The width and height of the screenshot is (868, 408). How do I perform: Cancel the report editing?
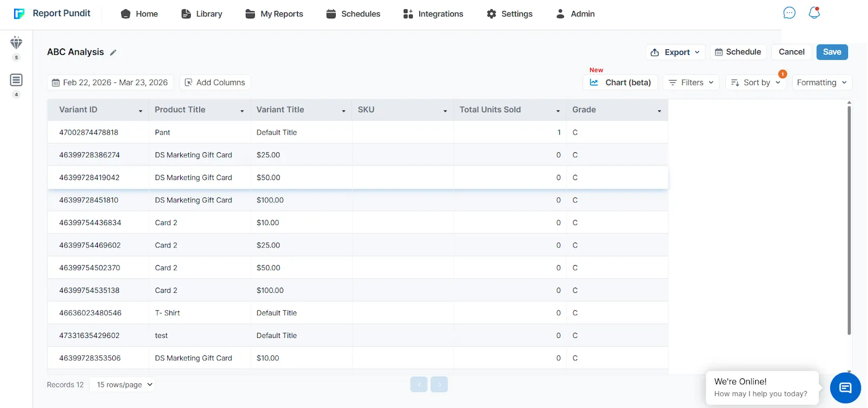792,52
